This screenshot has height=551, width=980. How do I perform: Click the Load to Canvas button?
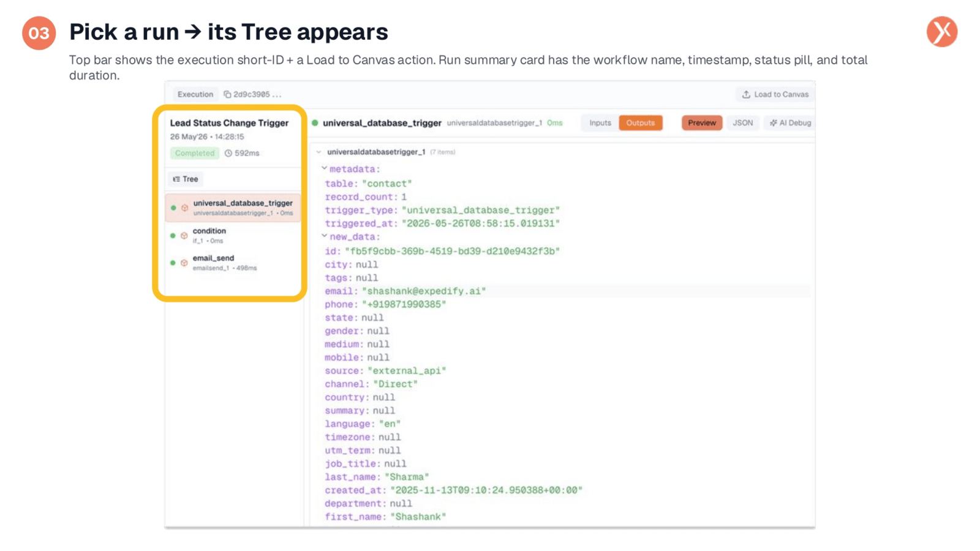[x=775, y=94]
